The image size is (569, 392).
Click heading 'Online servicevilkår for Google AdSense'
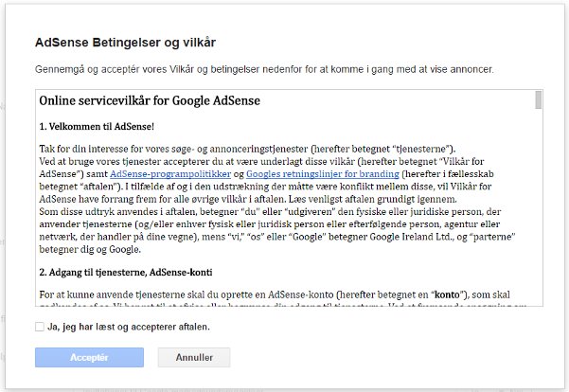click(x=150, y=100)
